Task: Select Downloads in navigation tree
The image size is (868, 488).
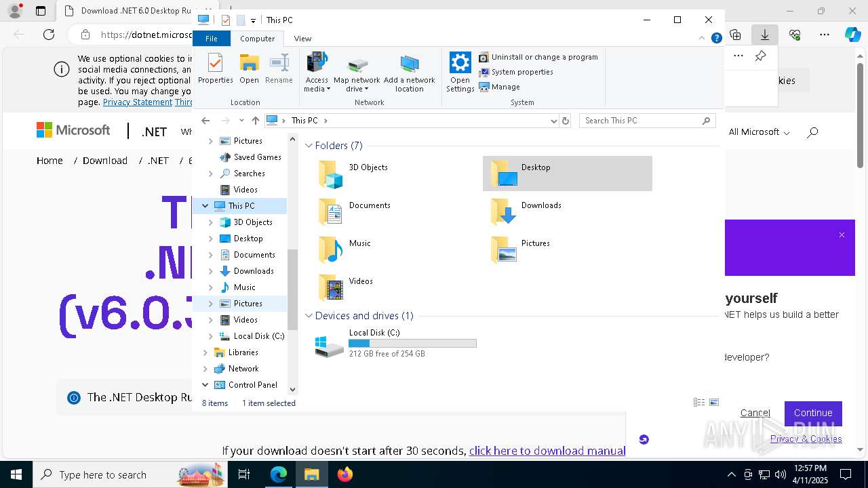Action: coord(247,271)
